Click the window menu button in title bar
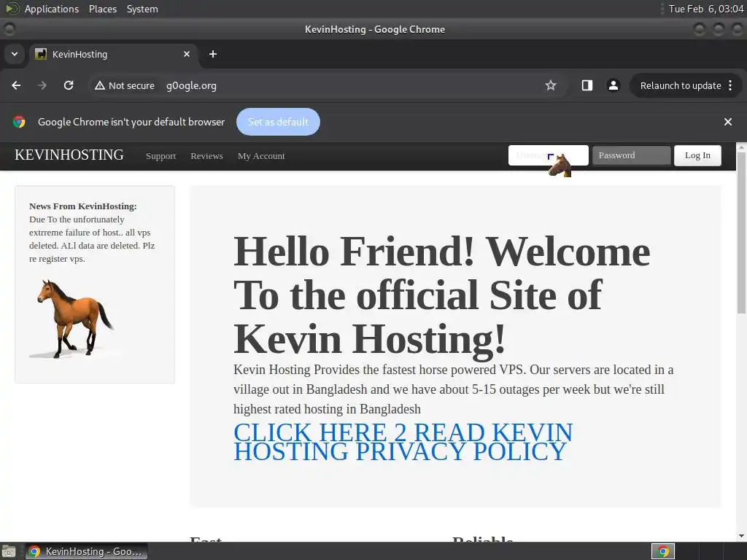This screenshot has width=747, height=560. point(9,29)
